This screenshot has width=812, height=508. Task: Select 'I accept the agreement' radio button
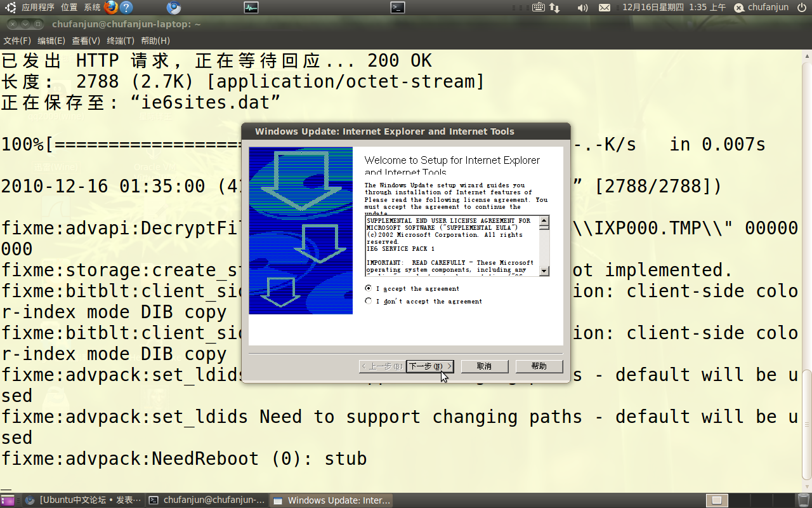point(369,288)
